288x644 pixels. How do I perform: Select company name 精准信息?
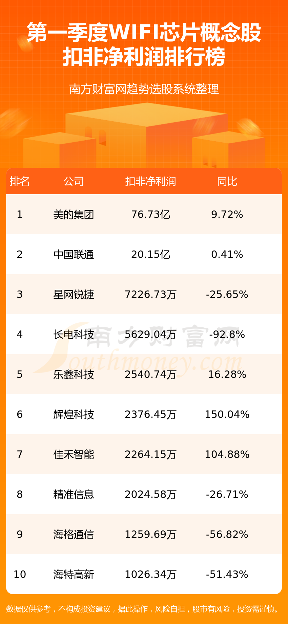74,495
